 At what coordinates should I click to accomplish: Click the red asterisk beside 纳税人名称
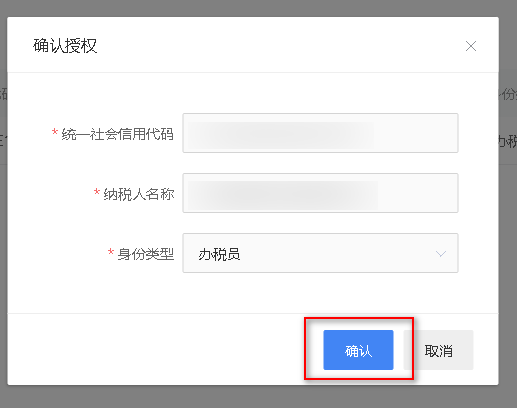click(97, 192)
